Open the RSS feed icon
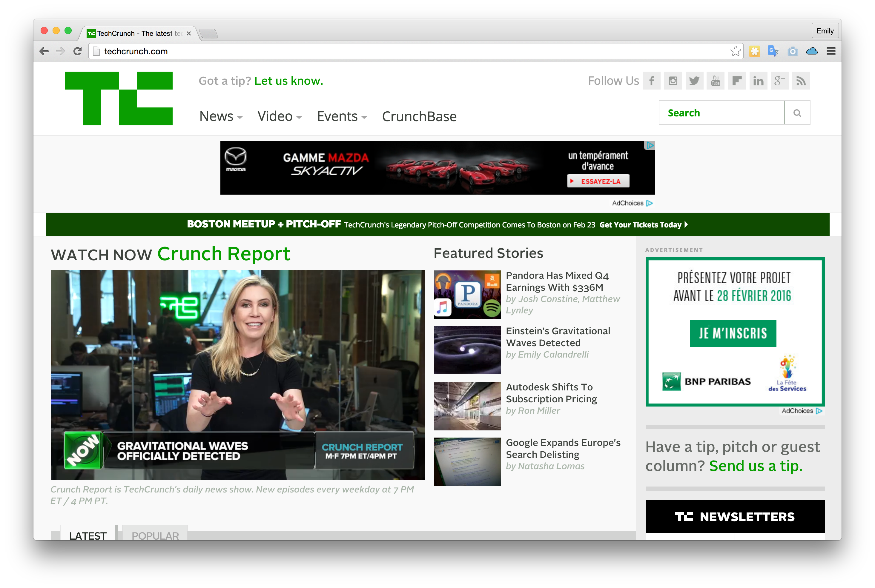Screen dimensions: 875x588 [801, 81]
